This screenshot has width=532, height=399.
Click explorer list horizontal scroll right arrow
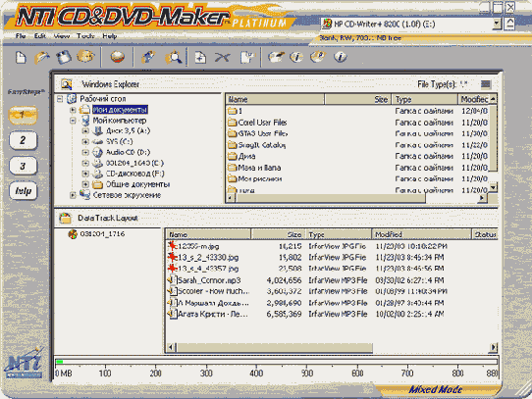[x=482, y=198]
